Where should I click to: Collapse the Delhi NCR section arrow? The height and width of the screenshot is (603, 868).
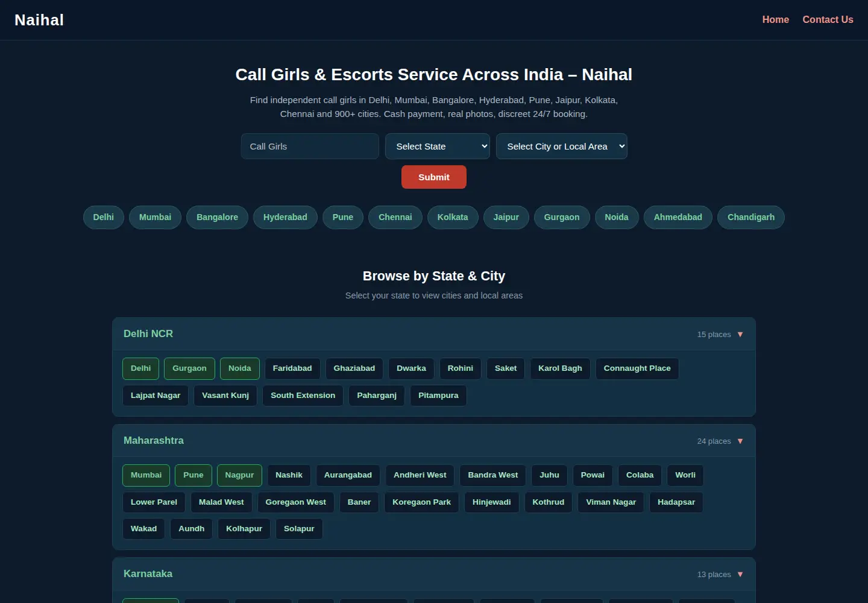[x=740, y=335]
